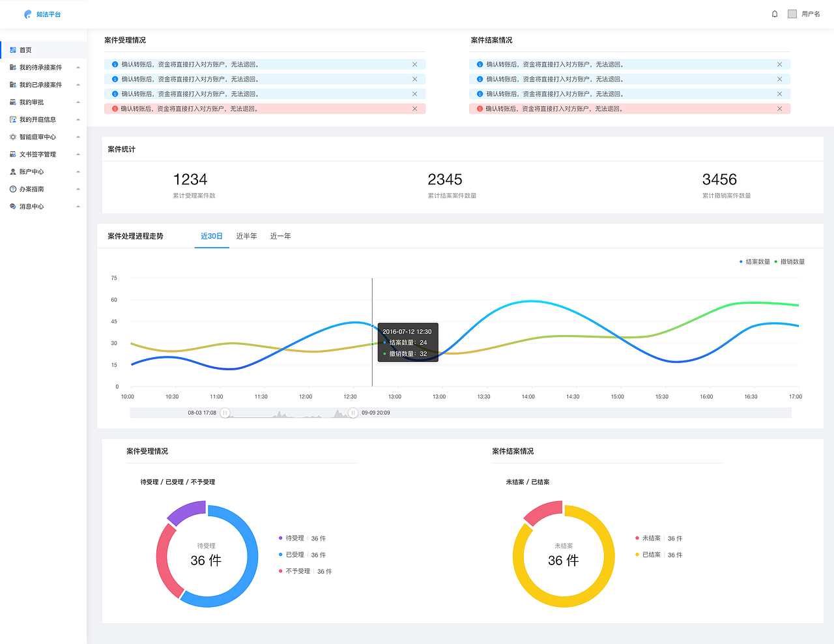Click the 首页 home icon in the sidebar
834x644 pixels.
pos(13,50)
